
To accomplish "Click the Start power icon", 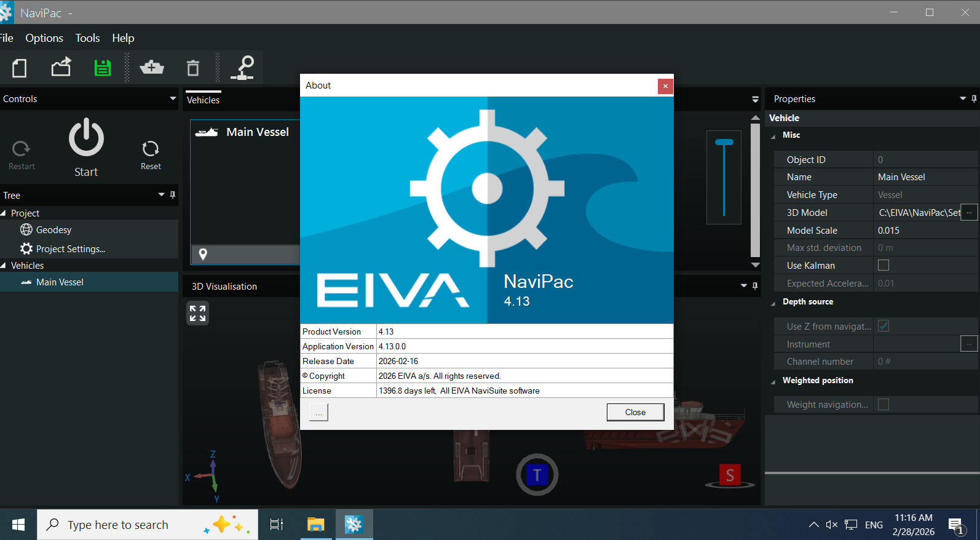I will point(86,137).
